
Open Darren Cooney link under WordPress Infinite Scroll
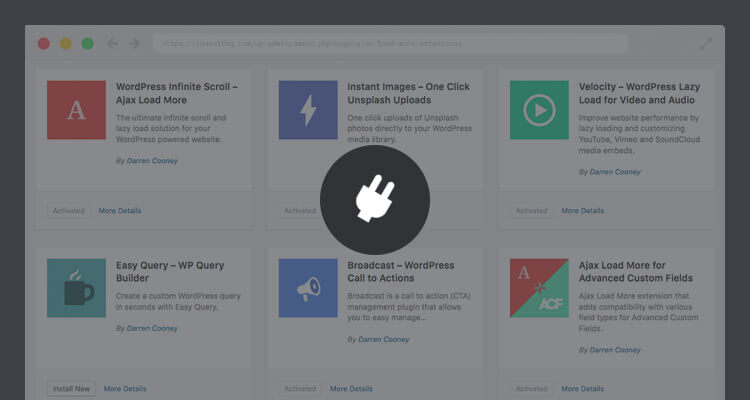[x=152, y=161]
